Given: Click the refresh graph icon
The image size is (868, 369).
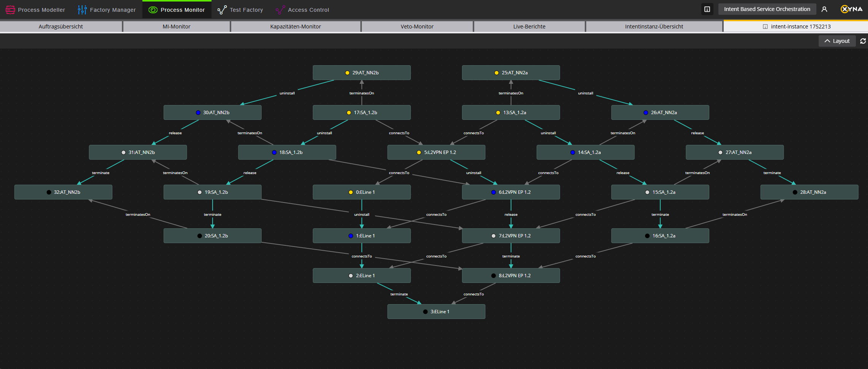Looking at the screenshot, I should (x=863, y=41).
